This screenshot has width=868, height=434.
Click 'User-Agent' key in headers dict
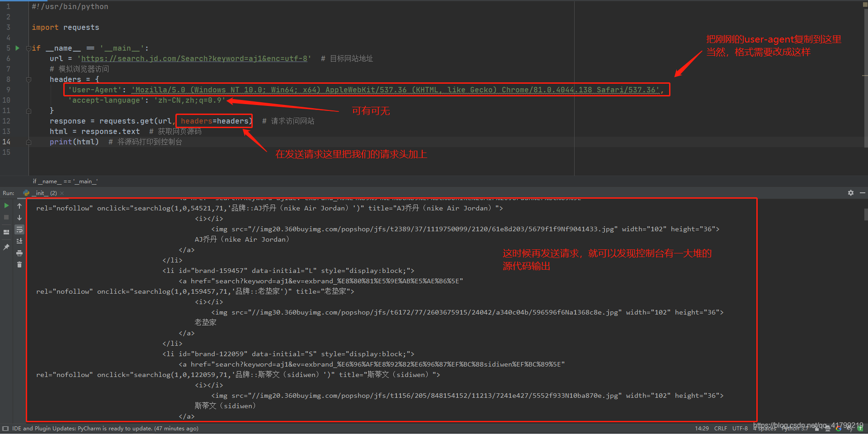[94, 90]
